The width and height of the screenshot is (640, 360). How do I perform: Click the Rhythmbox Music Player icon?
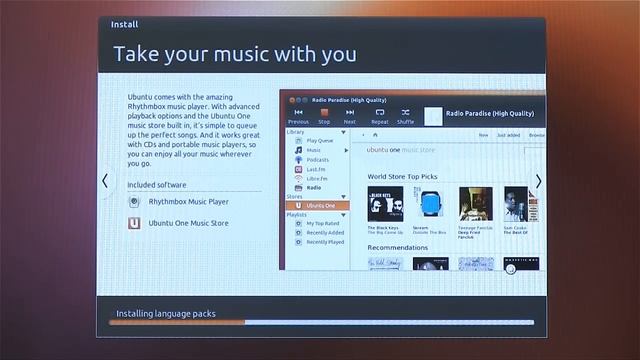[x=134, y=202]
